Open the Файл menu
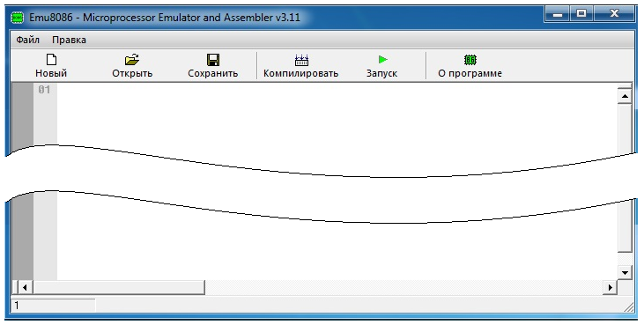 tap(28, 40)
